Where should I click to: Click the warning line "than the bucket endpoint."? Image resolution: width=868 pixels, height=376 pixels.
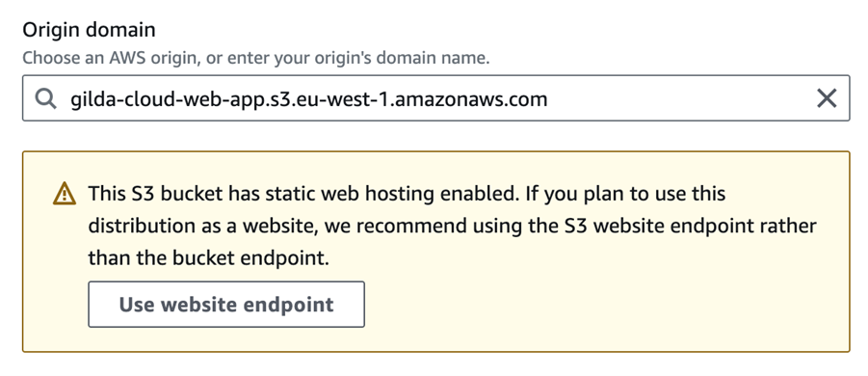(x=209, y=258)
